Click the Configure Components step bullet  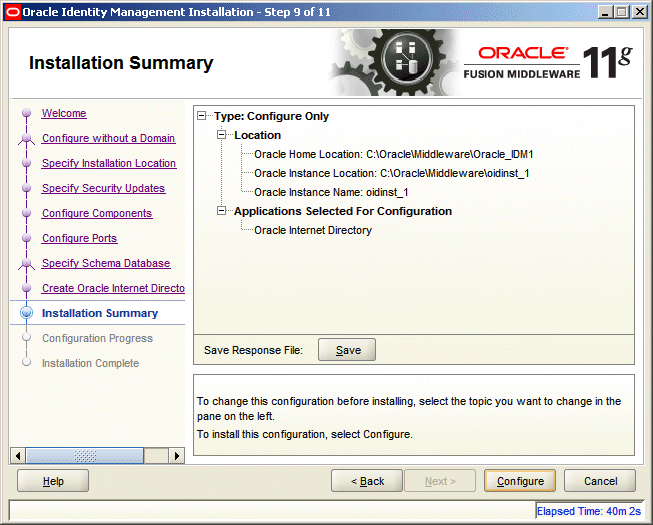coord(27,213)
